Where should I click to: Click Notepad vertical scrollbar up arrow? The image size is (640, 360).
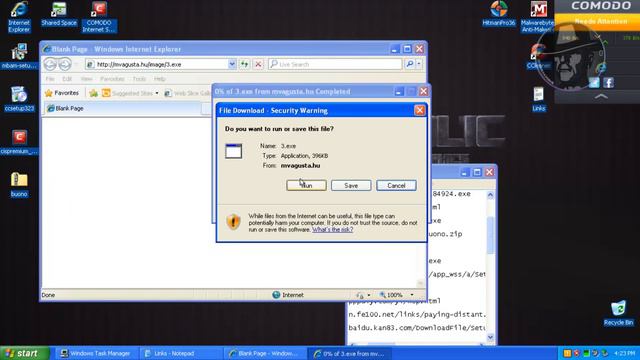click(x=490, y=195)
